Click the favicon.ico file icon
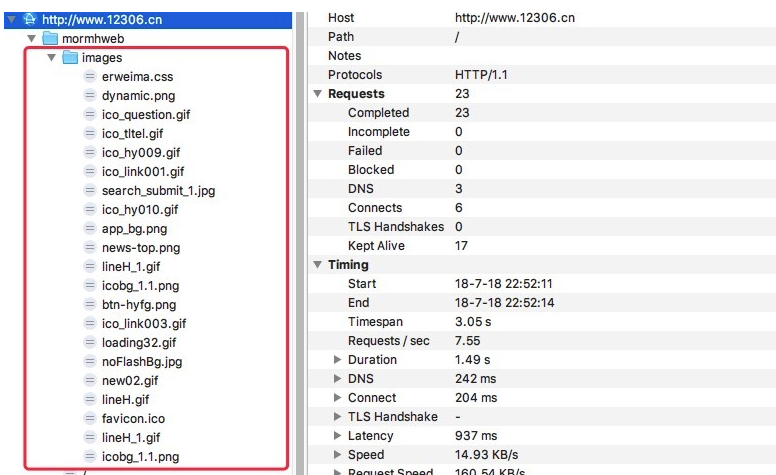Screen dimensions: 776x475 (x=90, y=418)
